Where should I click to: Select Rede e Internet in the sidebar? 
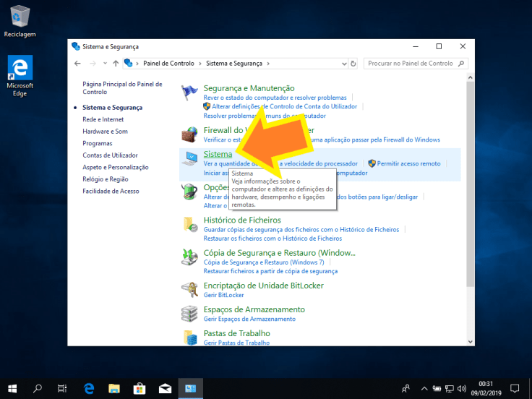[x=103, y=119]
